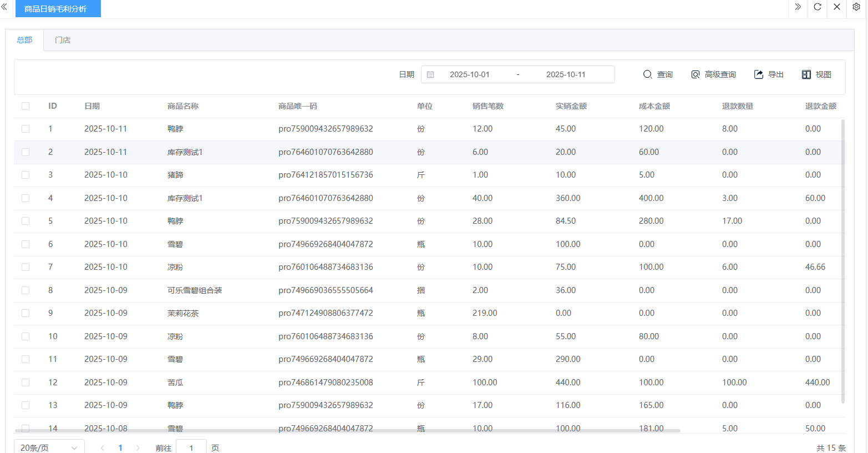Click the end date 2025-10-11 field
Viewport: 868px width, 453px height.
(x=565, y=74)
